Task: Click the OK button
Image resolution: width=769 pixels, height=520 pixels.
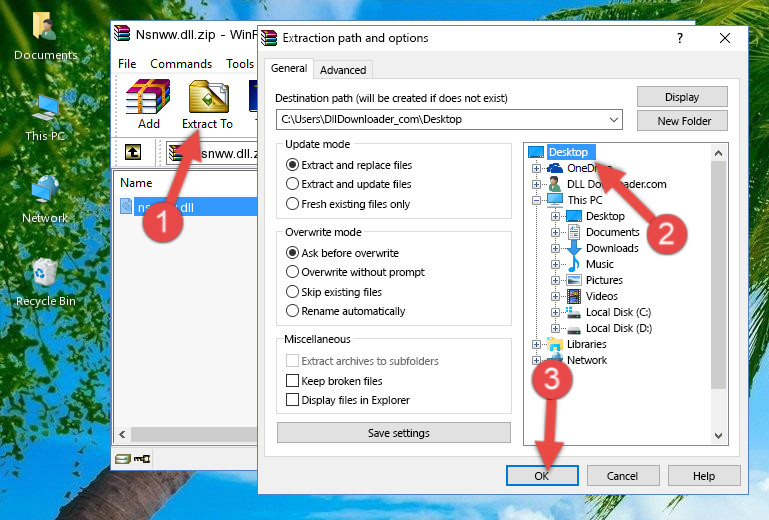Action: tap(542, 476)
